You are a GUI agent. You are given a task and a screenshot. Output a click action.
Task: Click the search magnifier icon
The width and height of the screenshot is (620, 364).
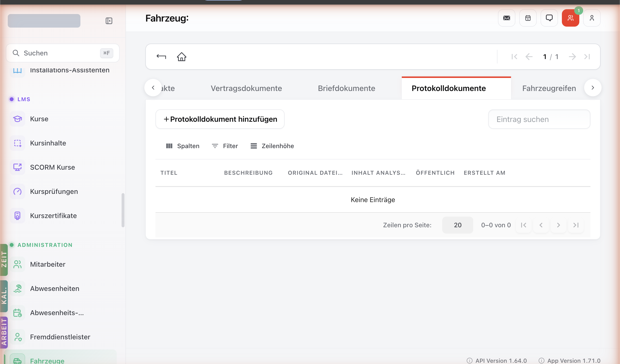pyautogui.click(x=16, y=53)
